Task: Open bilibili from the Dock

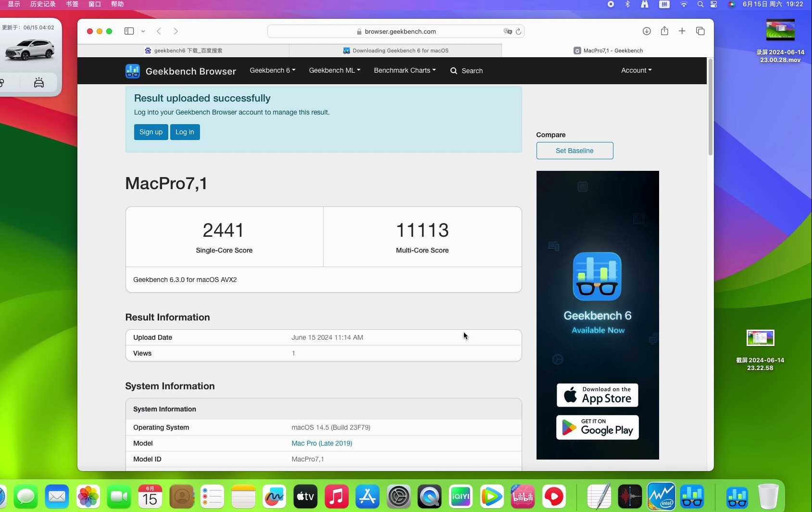Action: [x=523, y=497]
